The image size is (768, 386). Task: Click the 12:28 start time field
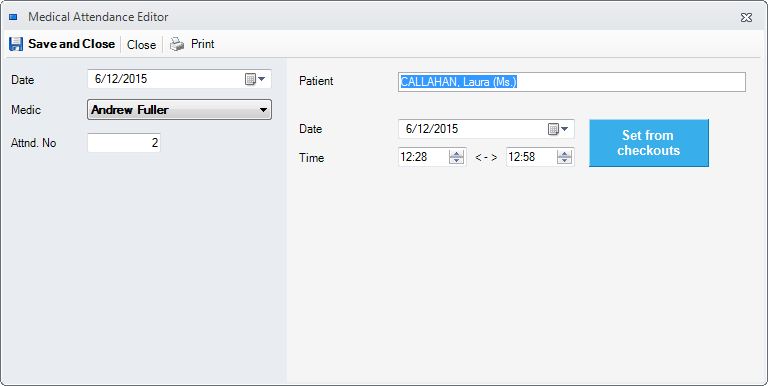point(424,157)
